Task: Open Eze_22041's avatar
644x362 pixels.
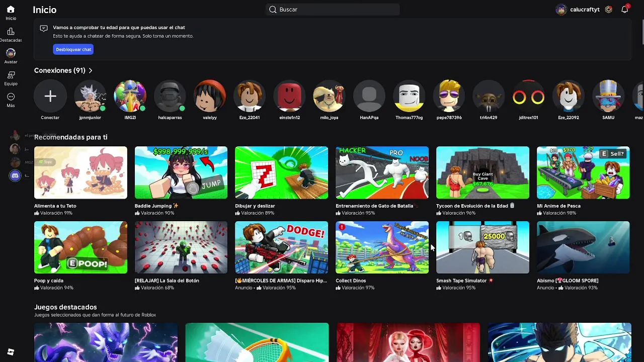Action: [250, 97]
